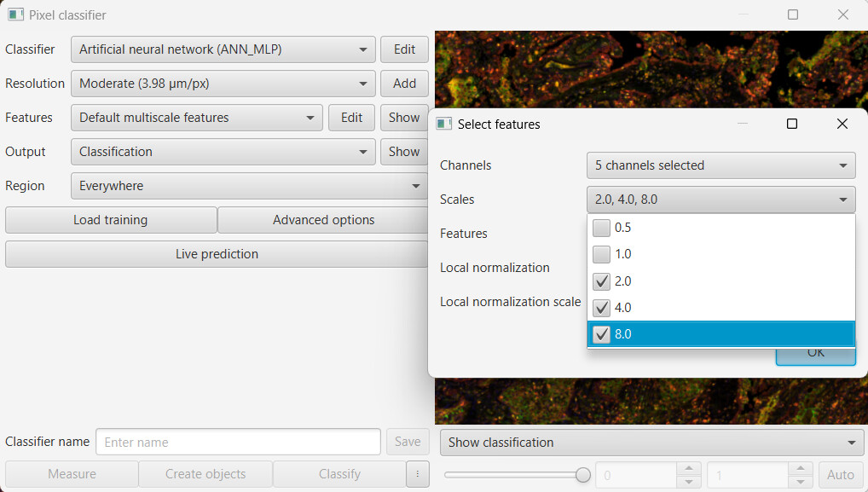The height and width of the screenshot is (492, 868).
Task: Open the Classifier dropdown with ANN_MLP selected
Action: tap(223, 49)
